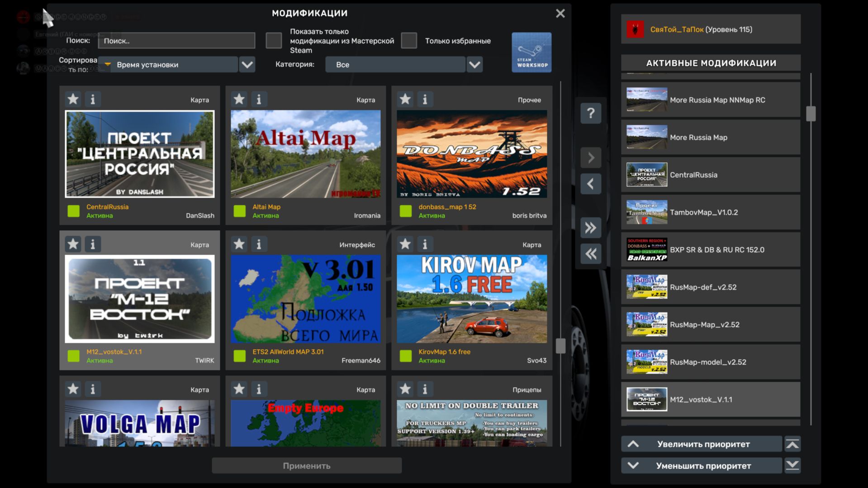Deactivate all mods with double left arrows
Image resolution: width=868 pixels, height=488 pixels.
pyautogui.click(x=591, y=254)
